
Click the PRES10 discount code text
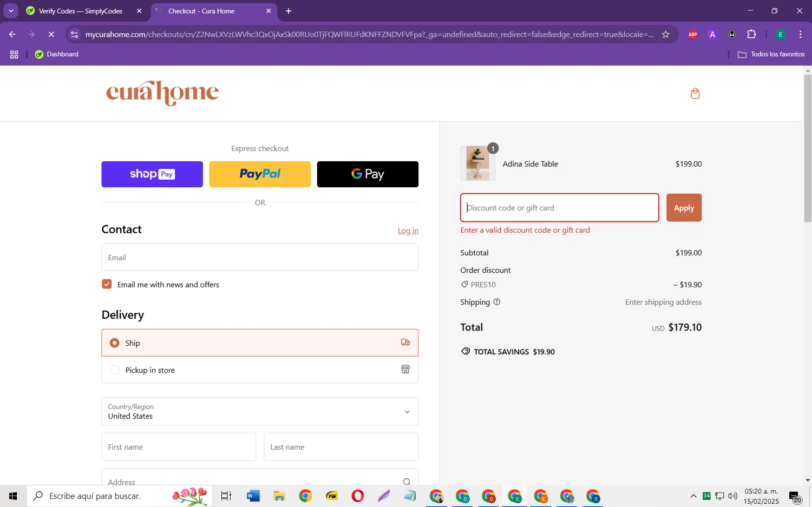(483, 285)
